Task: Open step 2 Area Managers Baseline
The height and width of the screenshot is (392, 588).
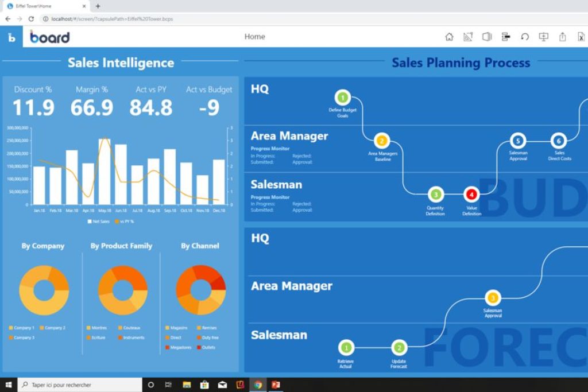Action: coord(382,141)
